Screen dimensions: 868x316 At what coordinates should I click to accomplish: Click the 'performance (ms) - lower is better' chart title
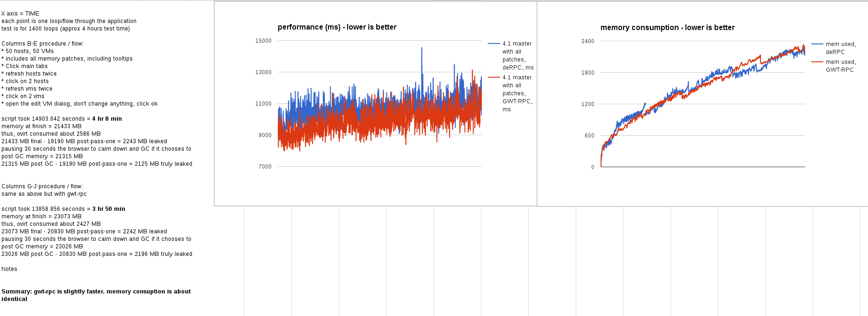337,27
